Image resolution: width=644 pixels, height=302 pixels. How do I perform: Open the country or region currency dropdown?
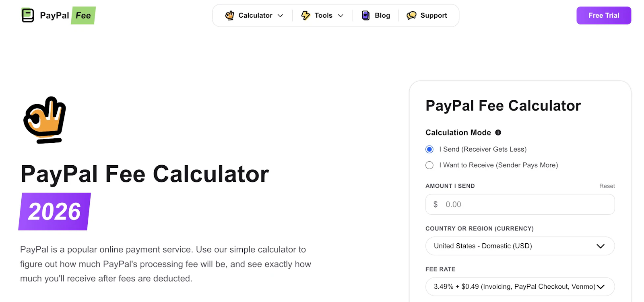[x=520, y=246]
